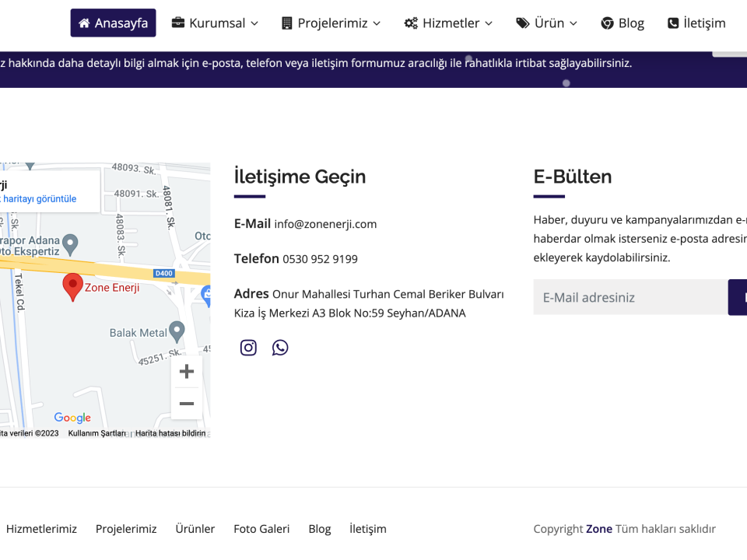Open the Kurumsal menu
Viewport: 747px width, 560px height.
click(215, 23)
